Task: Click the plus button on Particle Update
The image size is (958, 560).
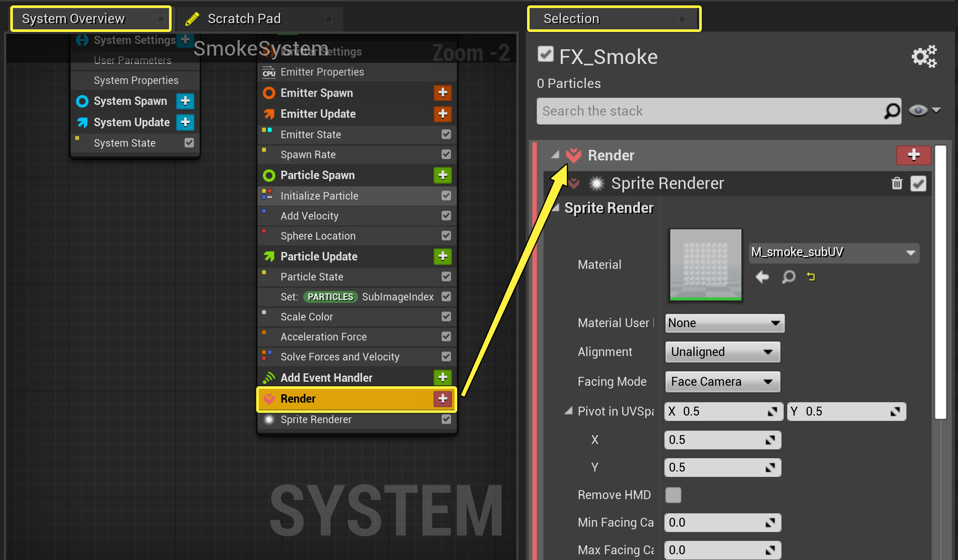Action: coord(443,256)
